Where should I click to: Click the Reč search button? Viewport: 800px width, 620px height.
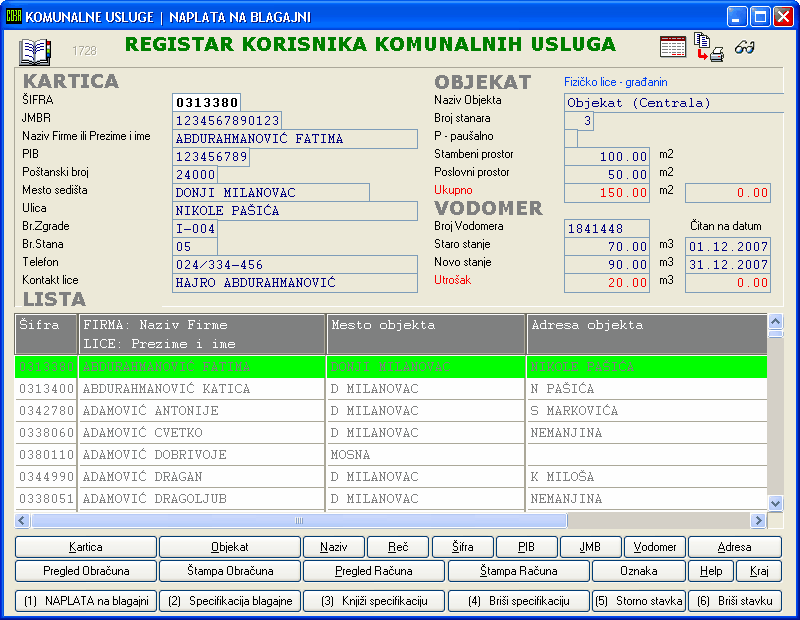pos(398,547)
